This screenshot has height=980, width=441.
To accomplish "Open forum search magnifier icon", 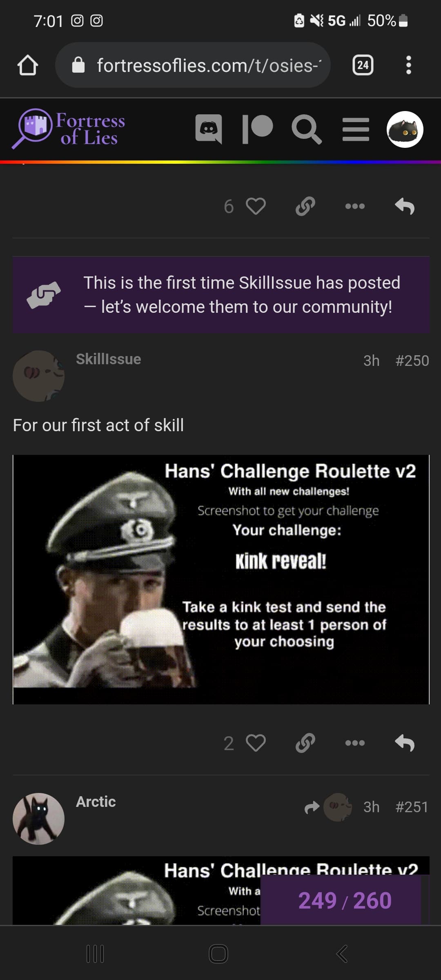I will (x=307, y=129).
